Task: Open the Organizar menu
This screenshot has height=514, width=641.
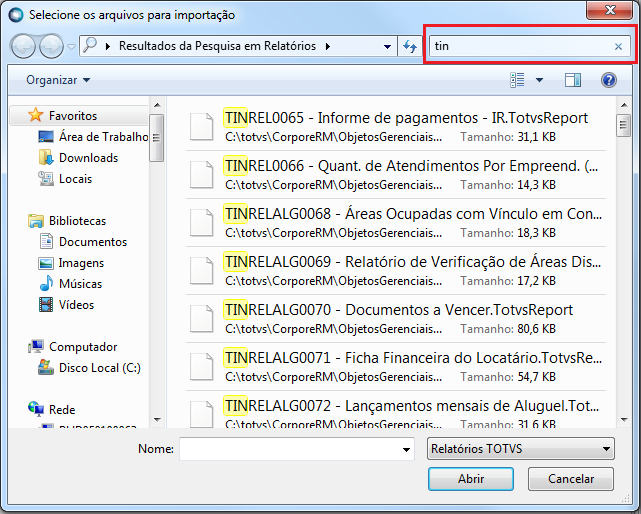Action: pos(58,80)
